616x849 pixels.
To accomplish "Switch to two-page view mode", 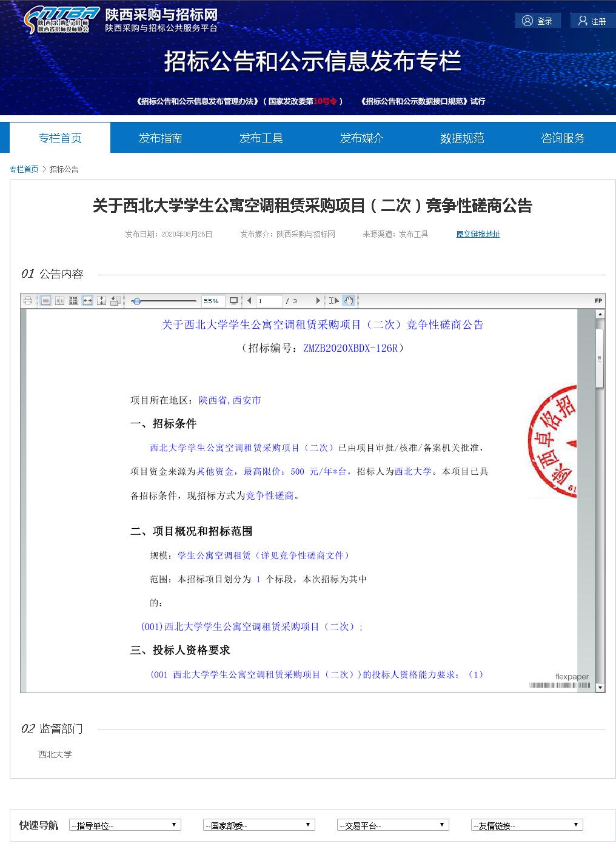I will pos(59,301).
